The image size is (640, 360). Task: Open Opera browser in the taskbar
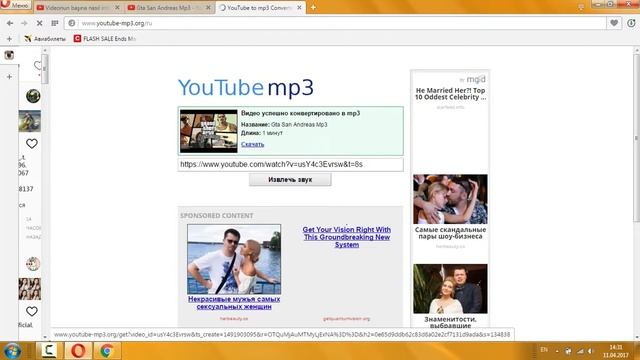(x=78, y=351)
